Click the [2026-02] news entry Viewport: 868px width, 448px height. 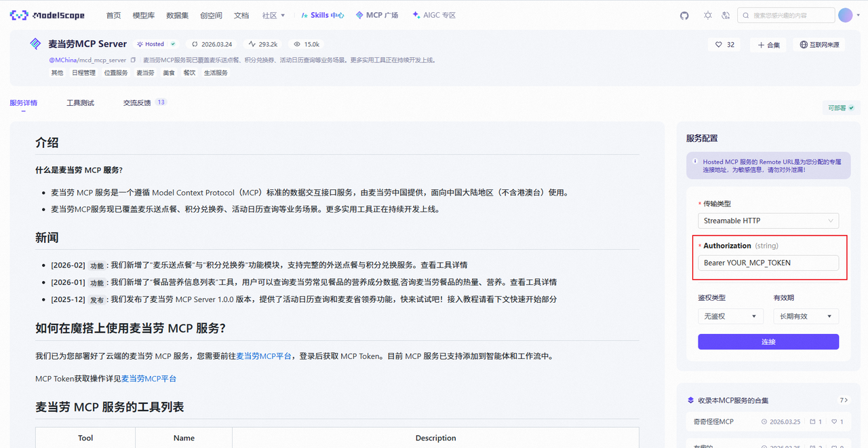[x=259, y=265]
